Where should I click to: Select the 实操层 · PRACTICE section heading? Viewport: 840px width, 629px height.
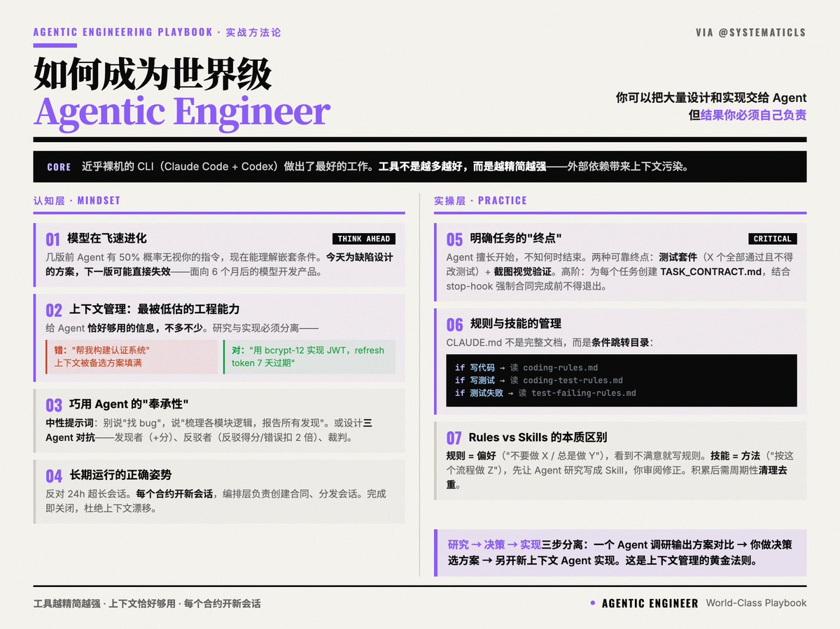(x=480, y=201)
